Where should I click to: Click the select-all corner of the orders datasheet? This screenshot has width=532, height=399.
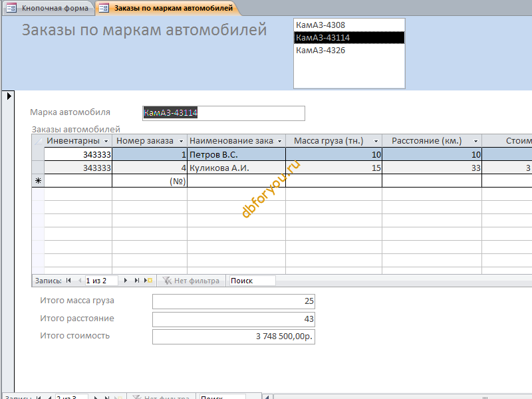coord(38,141)
